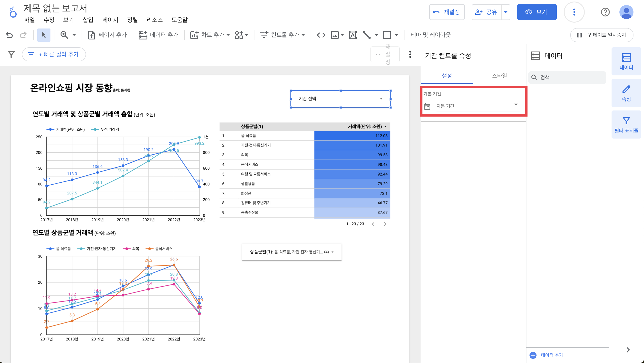Screen dimensions: 644x363
Task: Insert an image using the image icon
Action: coord(335,35)
